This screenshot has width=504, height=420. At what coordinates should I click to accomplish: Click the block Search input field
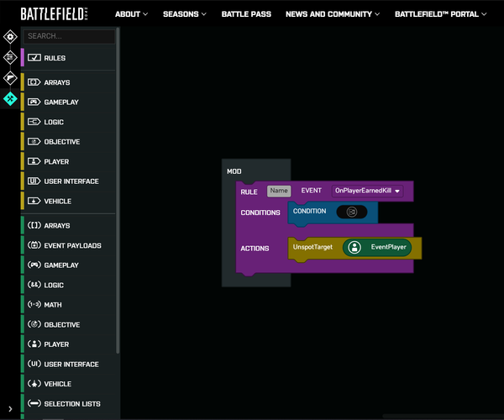69,37
